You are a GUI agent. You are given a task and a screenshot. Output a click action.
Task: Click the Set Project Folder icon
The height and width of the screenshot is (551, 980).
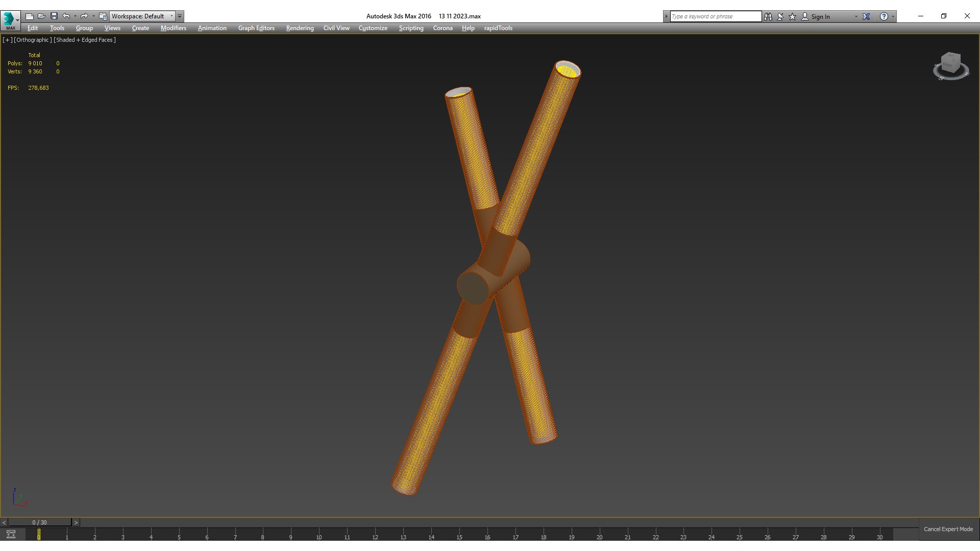(103, 16)
